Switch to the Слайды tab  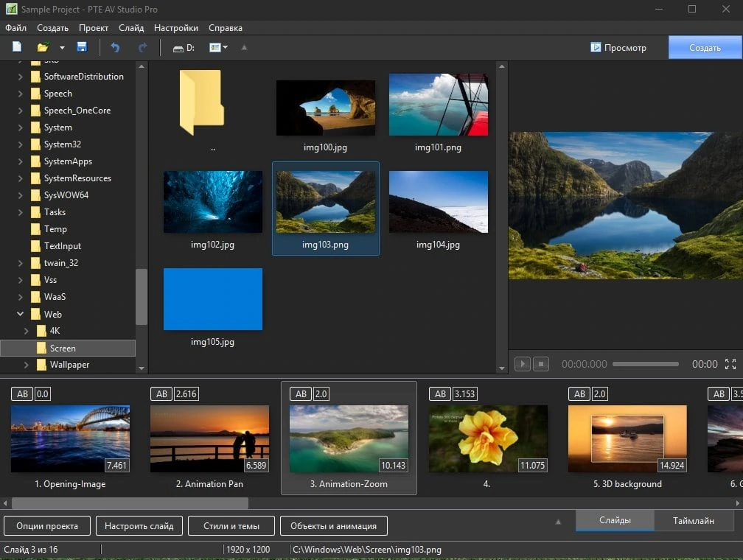[x=615, y=520]
